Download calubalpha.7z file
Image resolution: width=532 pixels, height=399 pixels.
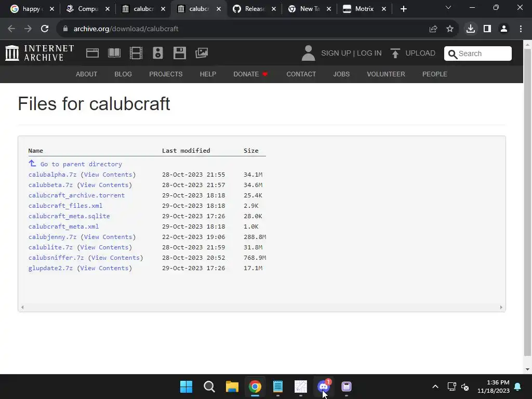[x=52, y=175]
